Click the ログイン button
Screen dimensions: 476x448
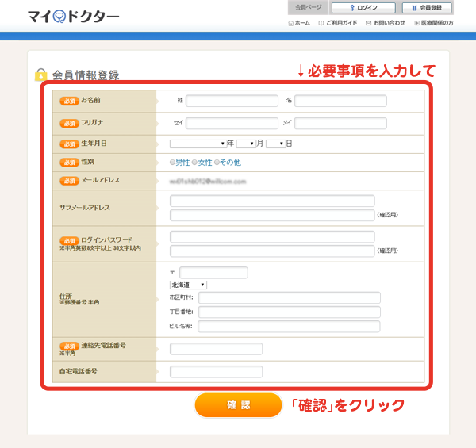point(363,8)
